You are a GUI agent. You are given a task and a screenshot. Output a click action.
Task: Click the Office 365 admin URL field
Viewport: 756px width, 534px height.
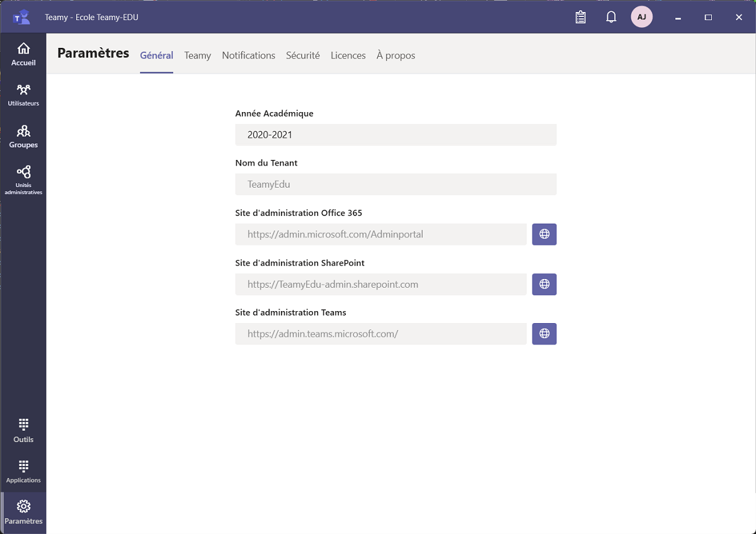point(381,234)
